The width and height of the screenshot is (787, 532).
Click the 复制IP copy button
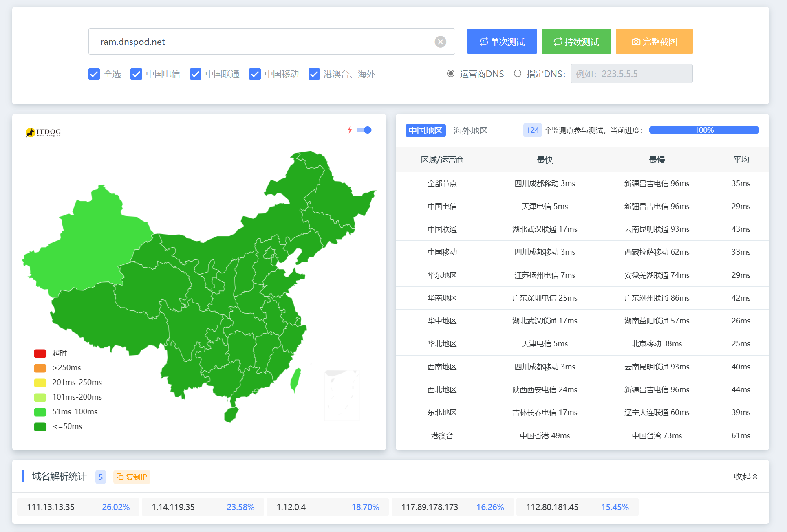[132, 477]
